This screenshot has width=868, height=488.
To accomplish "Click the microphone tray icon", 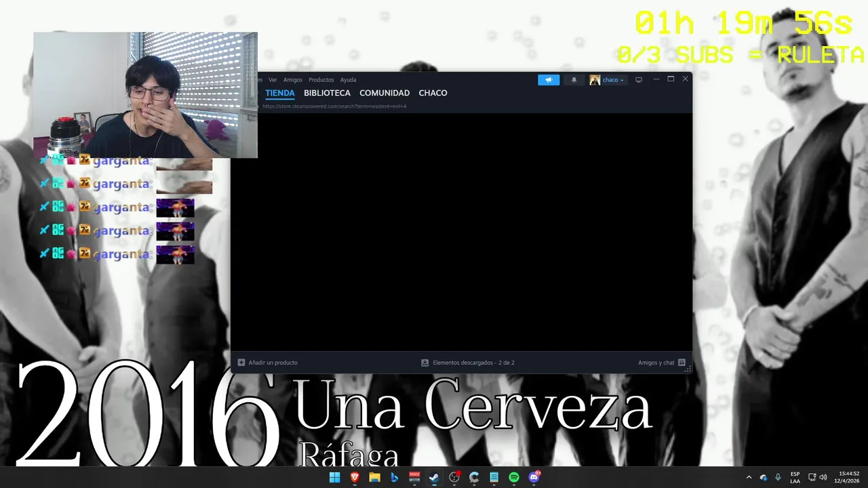I will pyautogui.click(x=778, y=477).
